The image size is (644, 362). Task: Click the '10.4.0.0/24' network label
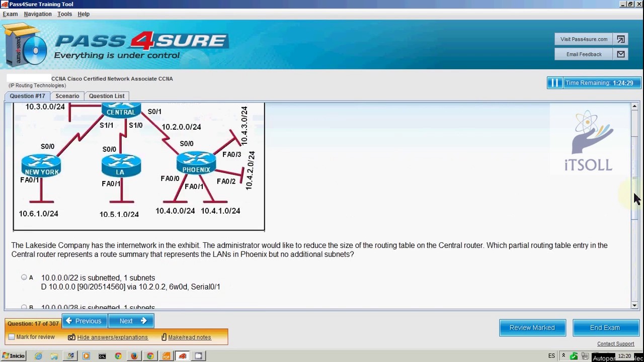(175, 211)
